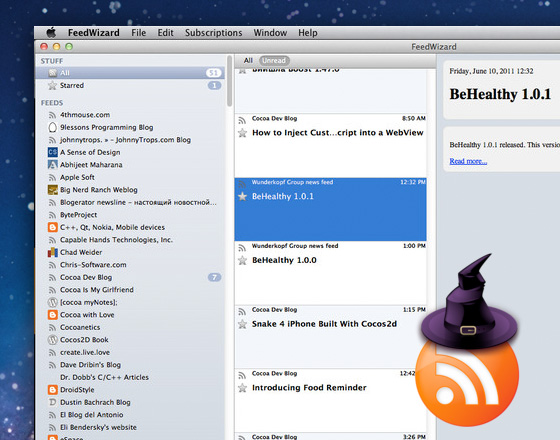560x440 pixels.
Task: Click the Big Nerd Ranch Weblog icon
Action: click(52, 190)
